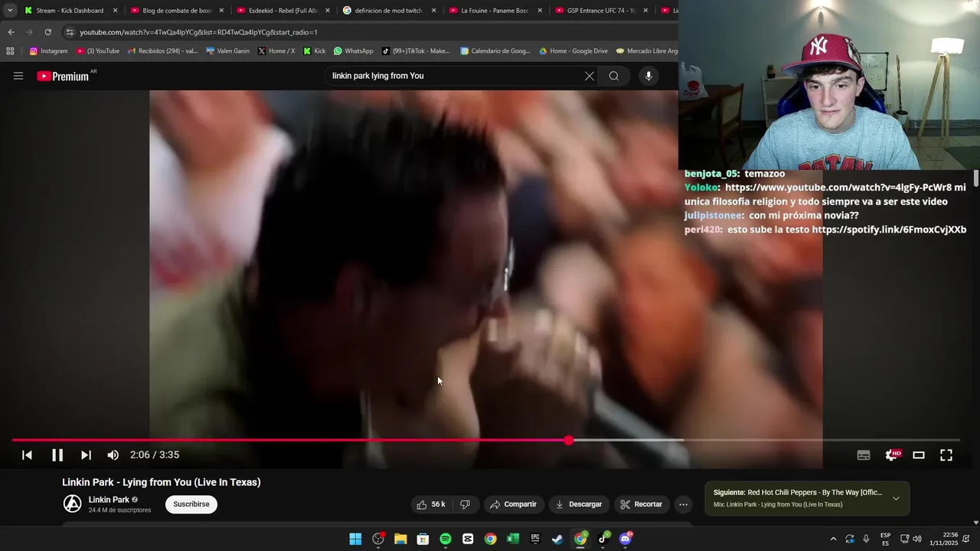Download the video with Descargar

click(579, 504)
